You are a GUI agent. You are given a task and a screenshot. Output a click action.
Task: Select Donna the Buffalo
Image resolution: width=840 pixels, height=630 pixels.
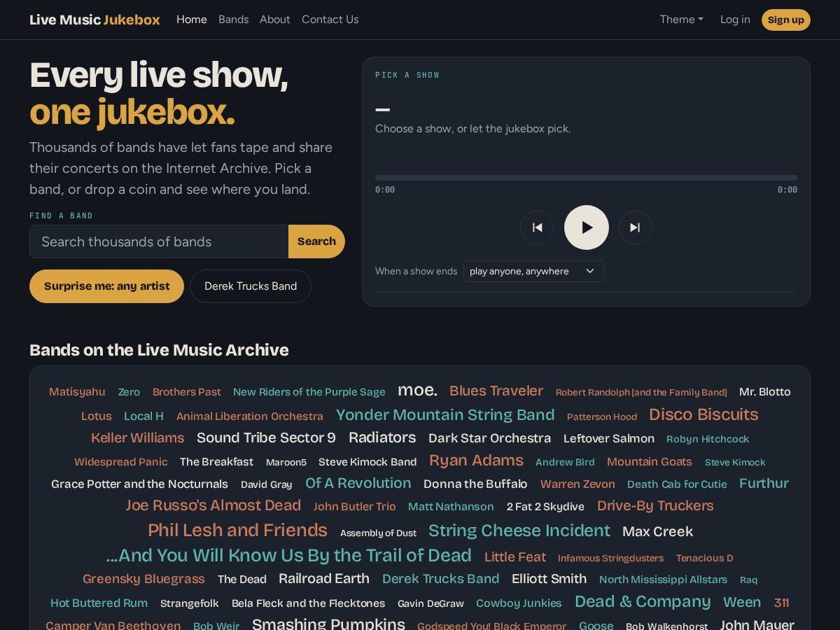click(x=475, y=484)
